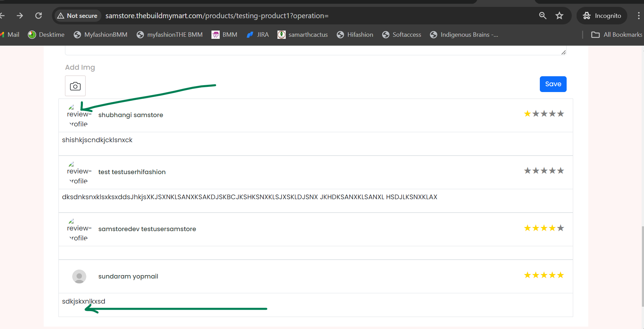Open the samarthcactus bookmark

tap(303, 35)
